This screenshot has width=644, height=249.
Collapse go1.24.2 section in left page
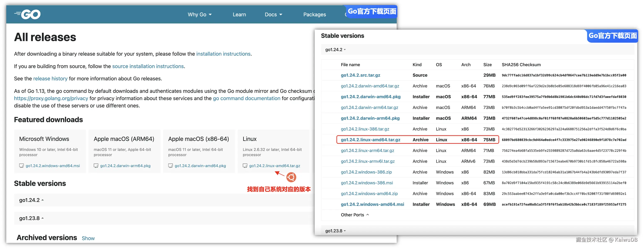tap(31, 200)
